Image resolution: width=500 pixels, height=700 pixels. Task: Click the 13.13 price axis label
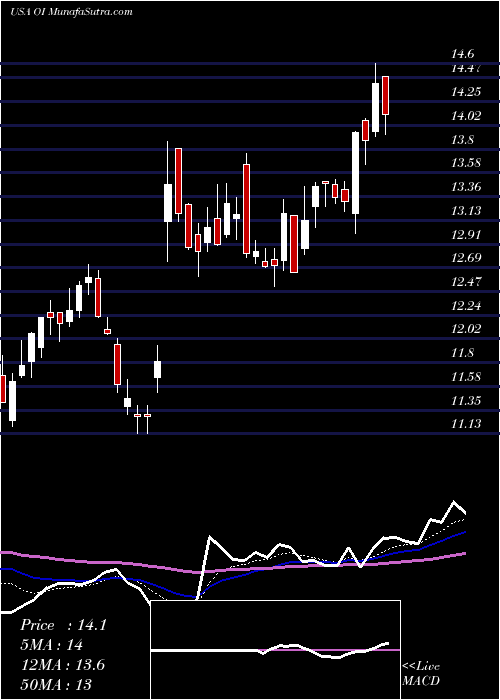point(466,211)
